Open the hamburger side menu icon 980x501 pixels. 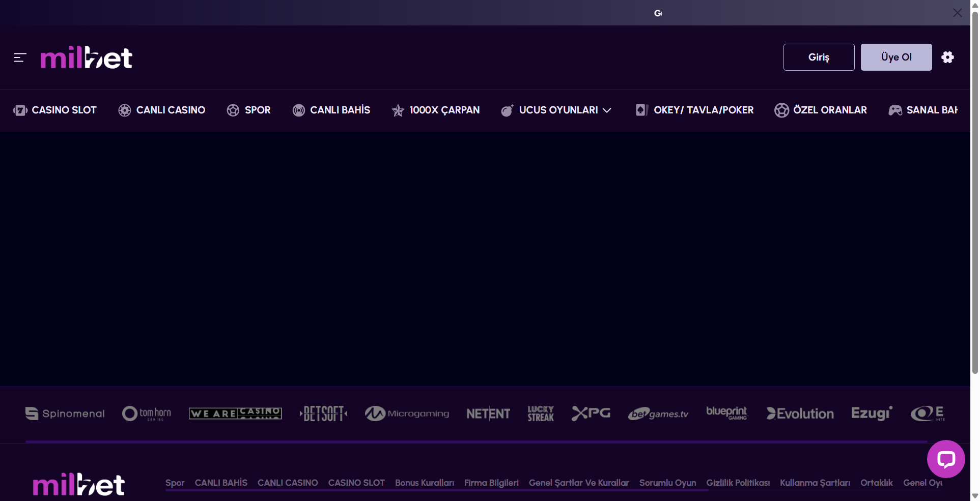click(20, 57)
